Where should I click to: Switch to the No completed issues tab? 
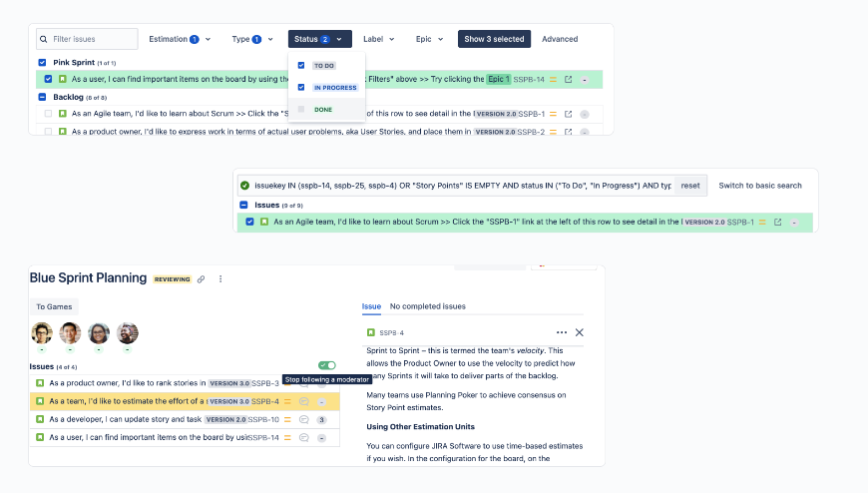(x=427, y=306)
